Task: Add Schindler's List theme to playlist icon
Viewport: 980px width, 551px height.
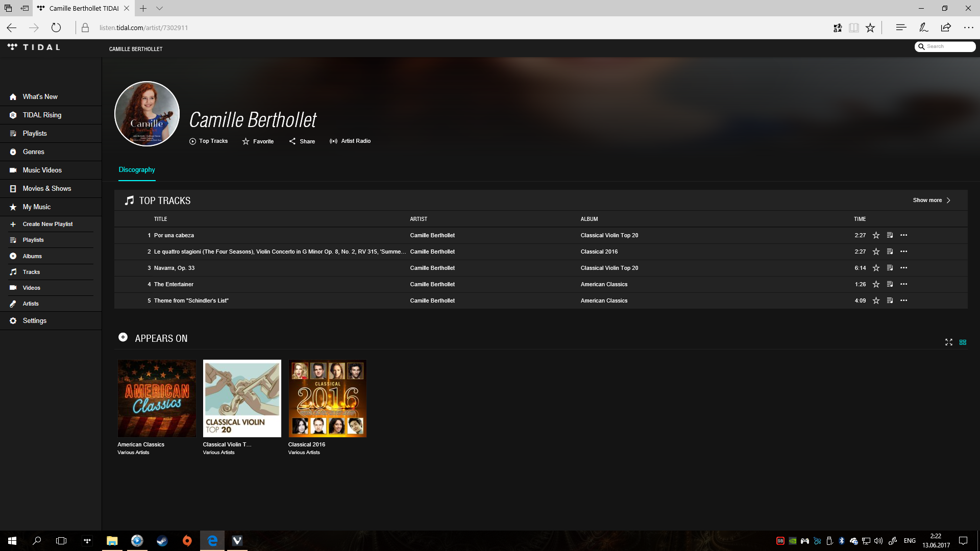Action: tap(890, 300)
